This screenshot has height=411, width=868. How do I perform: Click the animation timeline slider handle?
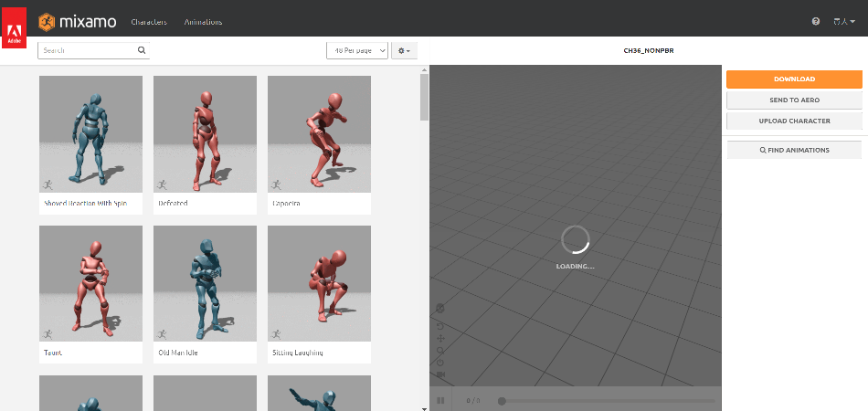[502, 401]
